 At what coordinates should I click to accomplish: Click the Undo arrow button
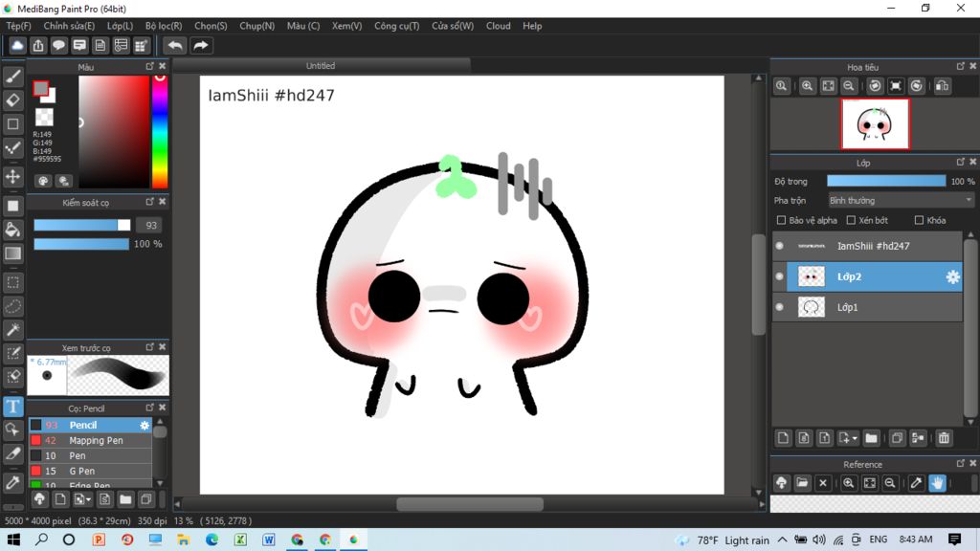pyautogui.click(x=175, y=45)
